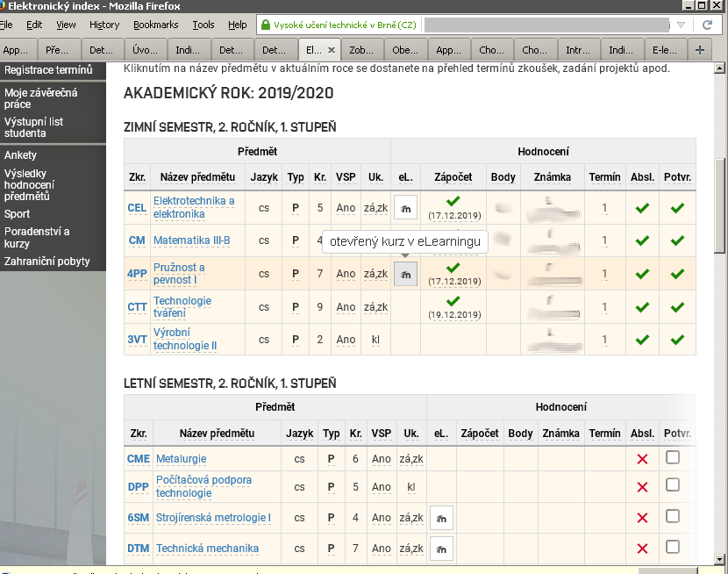Screen dimensions: 728x574
Task: Open the Technologie tváření subject link
Action: click(x=182, y=307)
